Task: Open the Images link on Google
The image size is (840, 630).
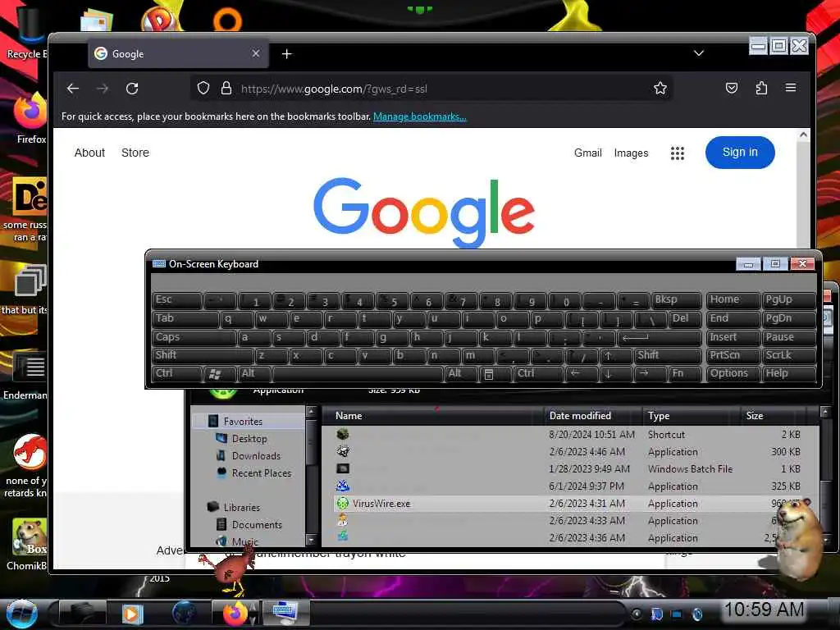Action: click(x=631, y=153)
